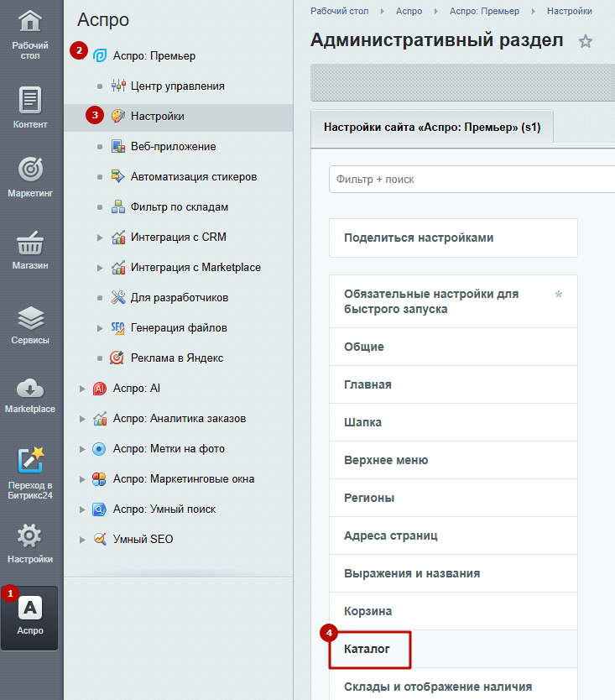
Task: Open the Выражения и названия settings section
Action: 453,573
